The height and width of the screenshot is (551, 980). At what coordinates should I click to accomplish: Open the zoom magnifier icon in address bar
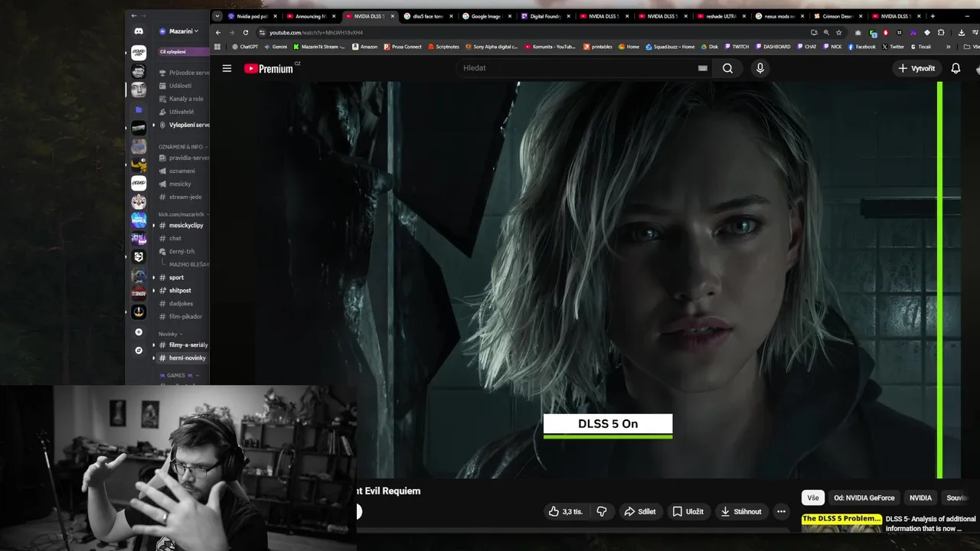click(826, 32)
